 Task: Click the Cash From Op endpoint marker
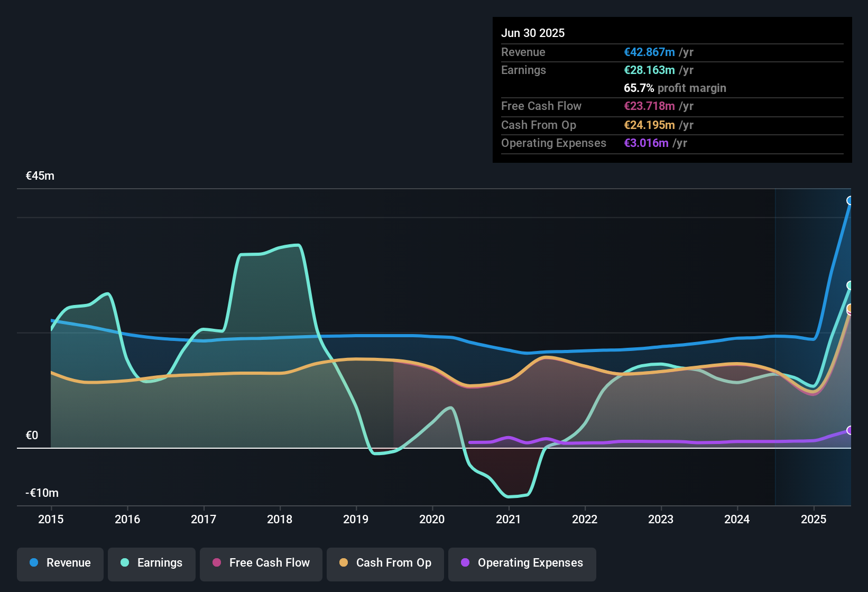coord(850,308)
